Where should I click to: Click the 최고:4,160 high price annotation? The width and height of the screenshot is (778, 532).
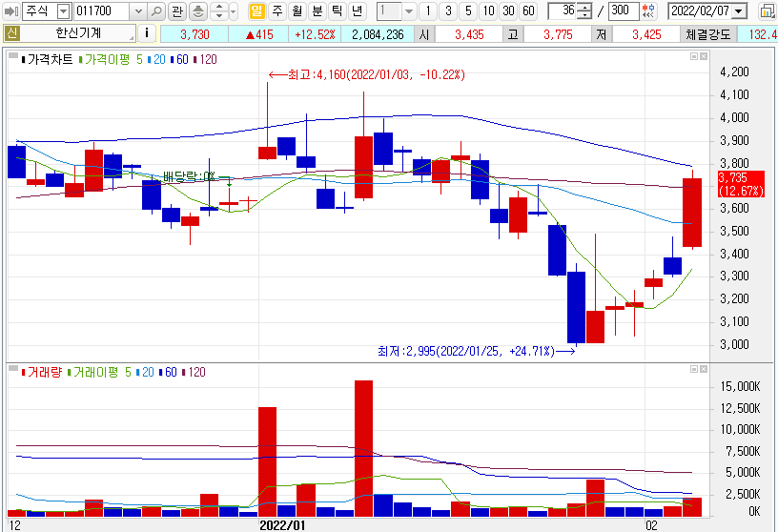tap(367, 75)
